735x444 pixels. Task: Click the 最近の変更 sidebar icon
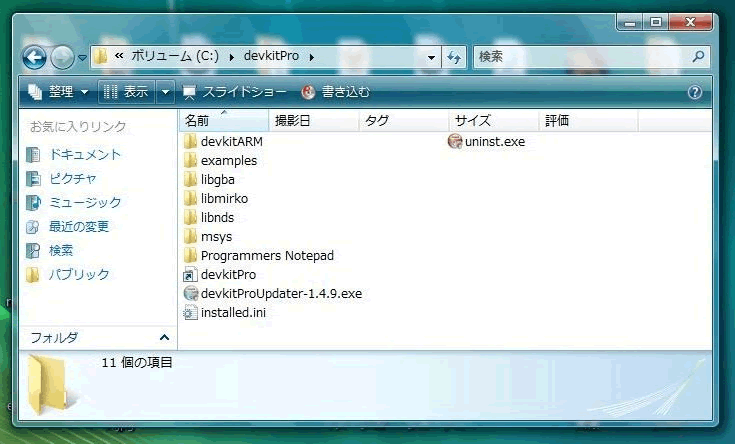click(x=33, y=227)
